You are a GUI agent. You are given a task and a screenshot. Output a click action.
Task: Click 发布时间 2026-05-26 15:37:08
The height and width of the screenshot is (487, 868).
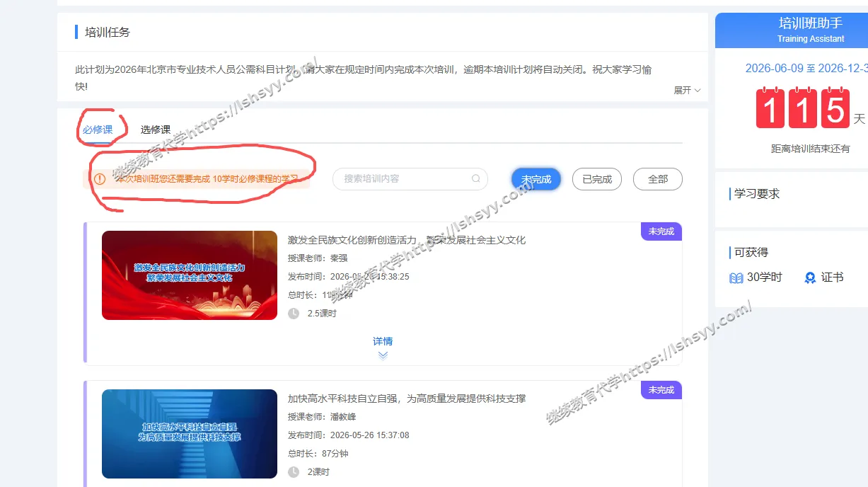click(349, 435)
